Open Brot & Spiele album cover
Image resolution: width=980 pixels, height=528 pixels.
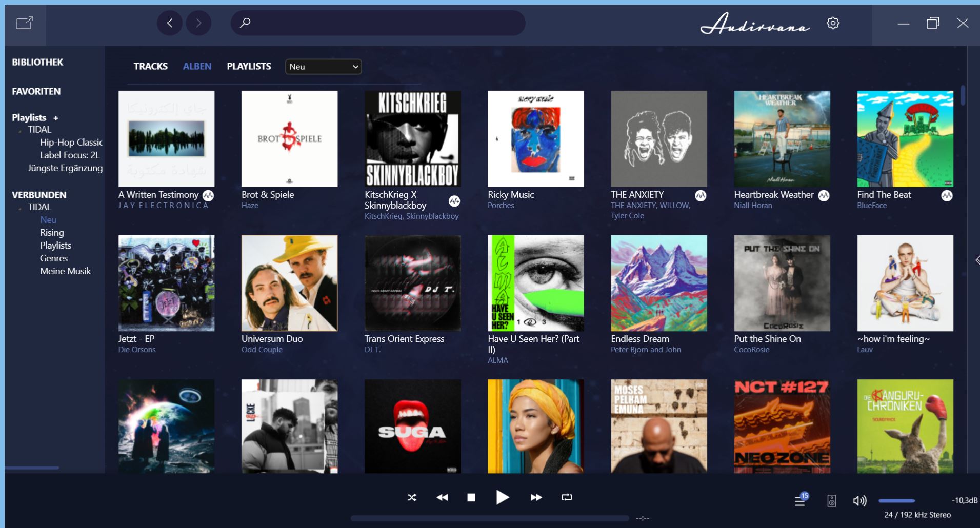pyautogui.click(x=290, y=139)
